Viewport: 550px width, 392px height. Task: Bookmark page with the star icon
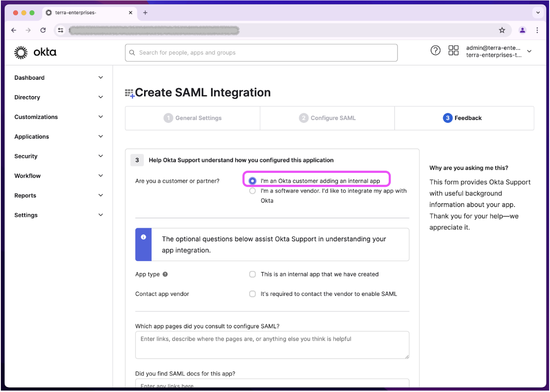[502, 30]
